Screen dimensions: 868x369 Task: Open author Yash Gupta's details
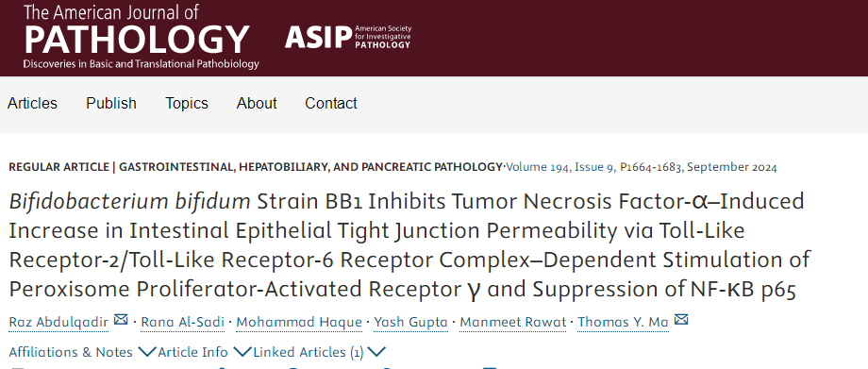410,323
